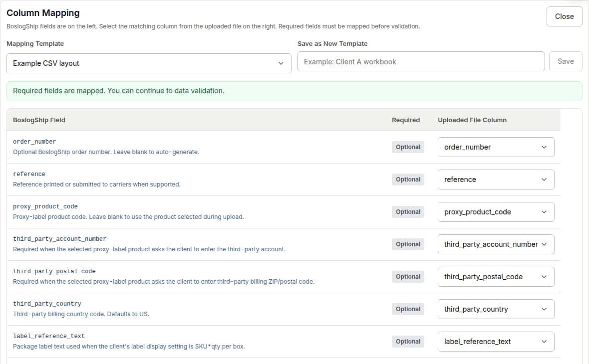The width and height of the screenshot is (589, 364).
Task: Click 'Package label text used' description
Action: click(x=129, y=347)
